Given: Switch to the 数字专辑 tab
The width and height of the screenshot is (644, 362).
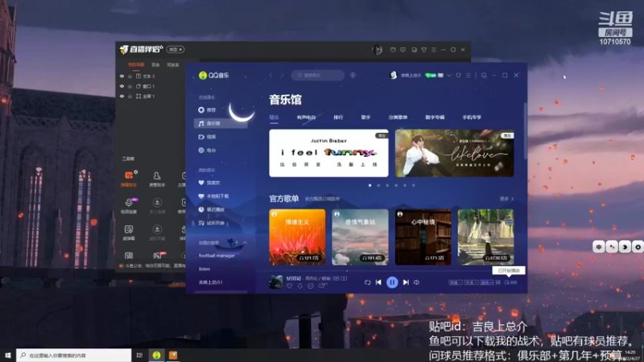Looking at the screenshot, I should 435,117.
